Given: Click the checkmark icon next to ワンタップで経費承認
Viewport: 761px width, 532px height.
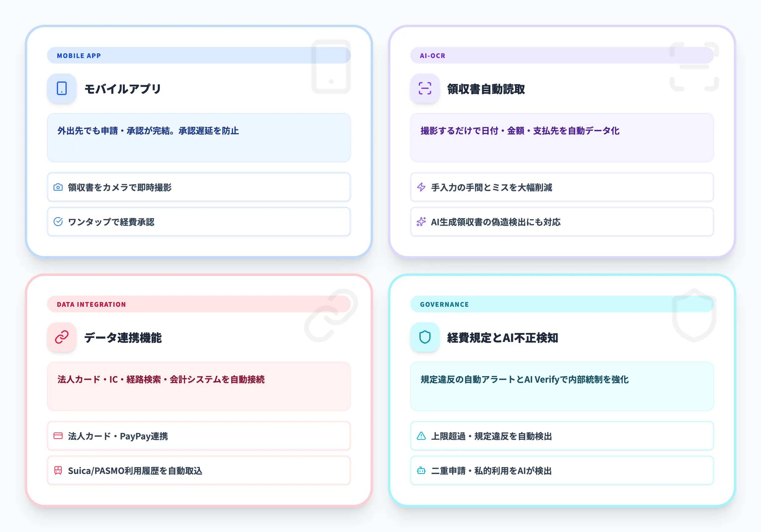Looking at the screenshot, I should (58, 222).
